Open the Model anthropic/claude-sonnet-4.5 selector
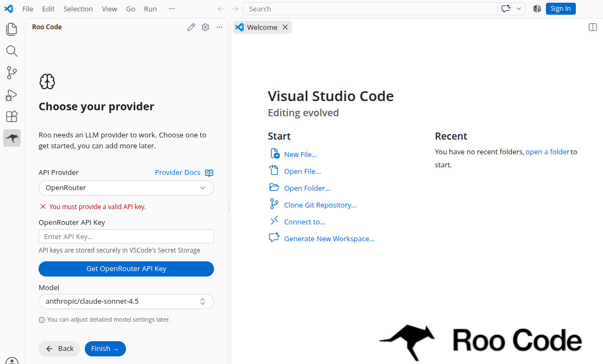The height and width of the screenshot is (364, 603). (x=126, y=302)
